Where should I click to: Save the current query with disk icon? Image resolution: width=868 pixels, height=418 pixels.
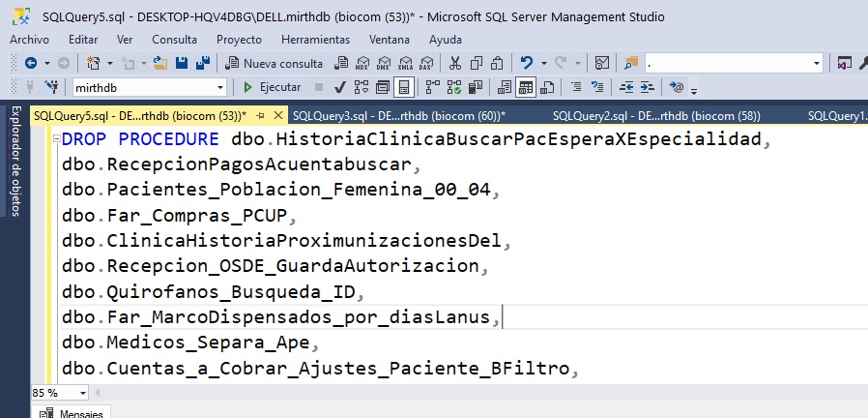(x=182, y=63)
